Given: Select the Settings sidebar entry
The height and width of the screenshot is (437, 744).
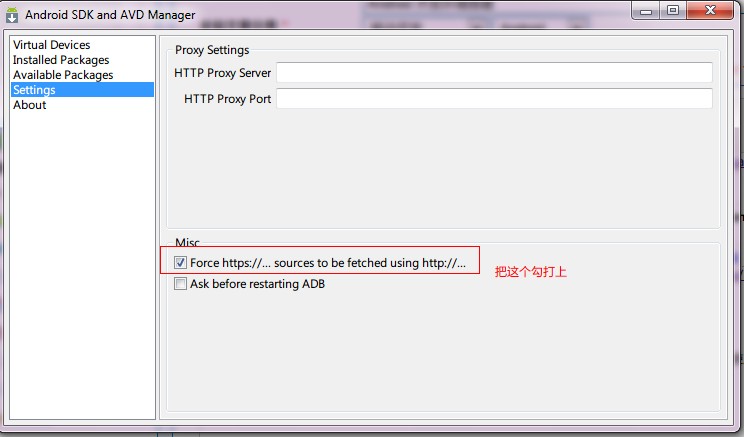Looking at the screenshot, I should 82,90.
